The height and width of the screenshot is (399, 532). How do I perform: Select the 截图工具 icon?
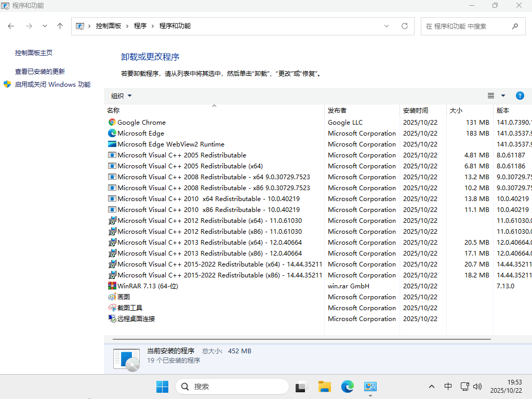tap(111, 308)
